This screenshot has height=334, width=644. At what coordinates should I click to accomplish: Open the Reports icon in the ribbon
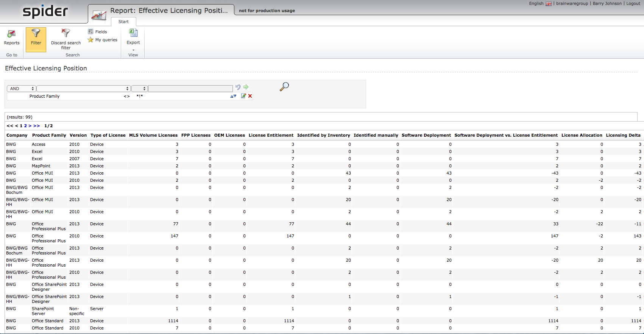[x=12, y=37]
